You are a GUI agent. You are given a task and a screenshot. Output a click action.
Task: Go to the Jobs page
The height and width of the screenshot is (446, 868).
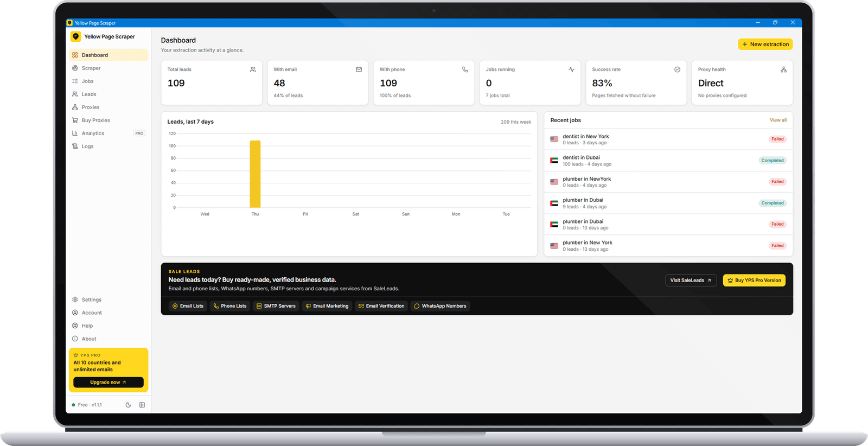[108, 81]
